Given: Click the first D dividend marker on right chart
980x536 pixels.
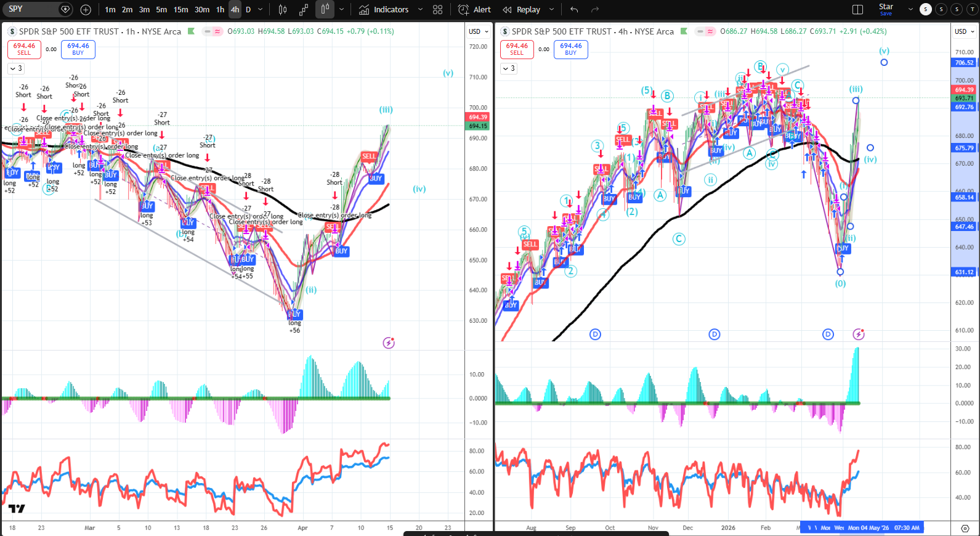Looking at the screenshot, I should 595,335.
